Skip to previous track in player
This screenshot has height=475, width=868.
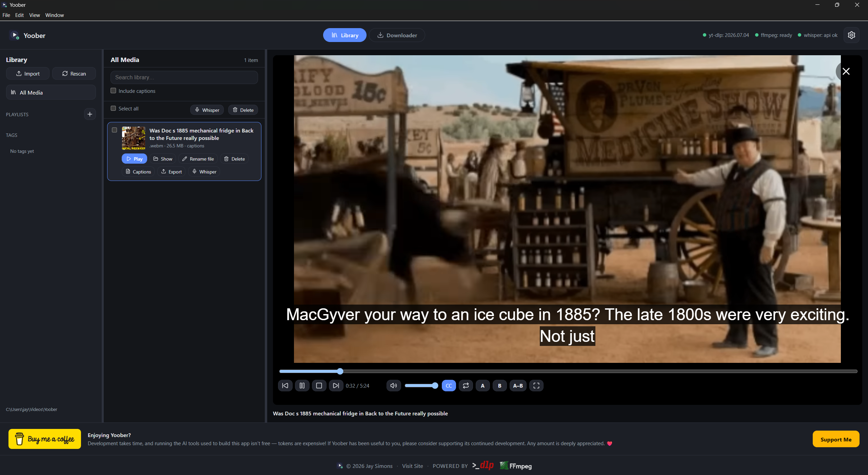[x=285, y=386]
